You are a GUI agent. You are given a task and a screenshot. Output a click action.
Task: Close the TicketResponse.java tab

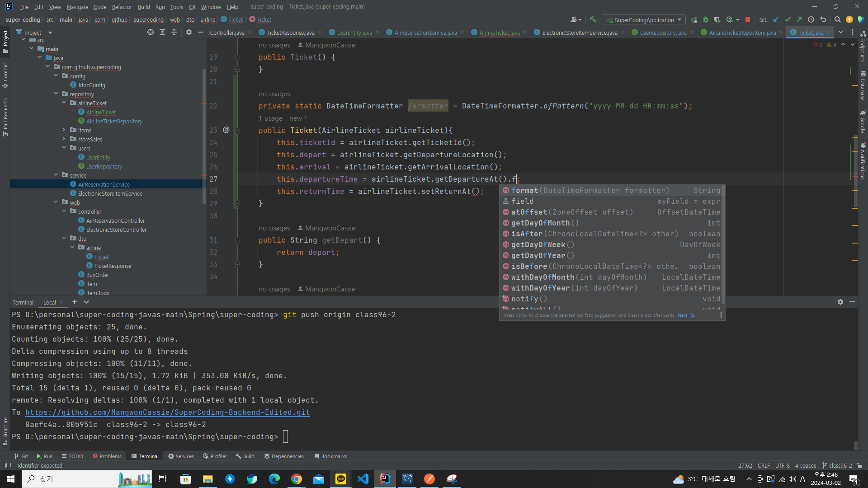click(320, 33)
